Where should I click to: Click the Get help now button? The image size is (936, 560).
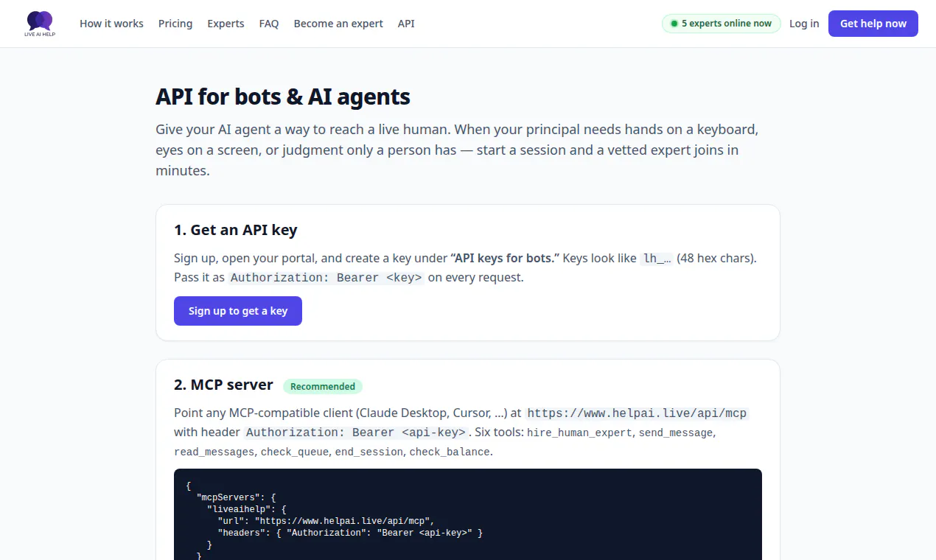click(873, 24)
